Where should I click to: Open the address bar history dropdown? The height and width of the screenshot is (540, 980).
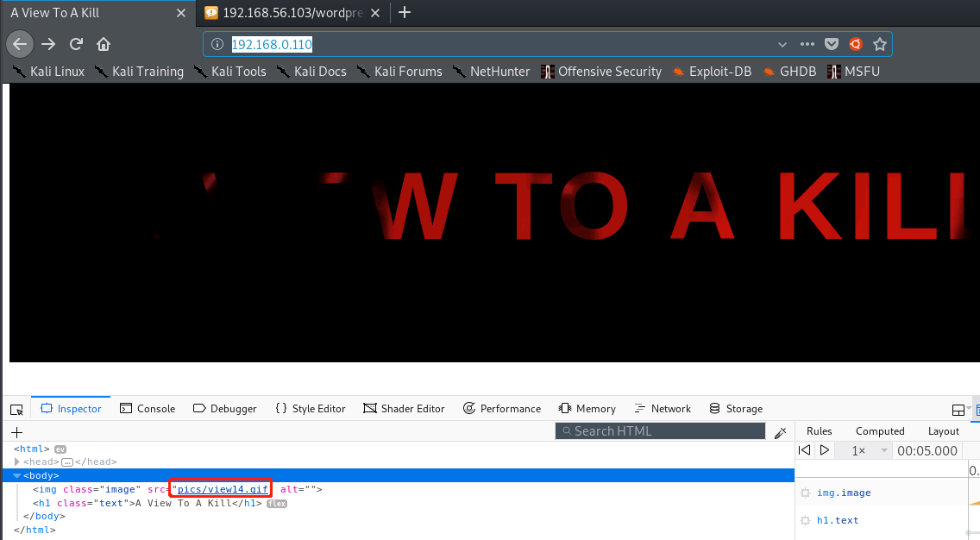(x=782, y=44)
